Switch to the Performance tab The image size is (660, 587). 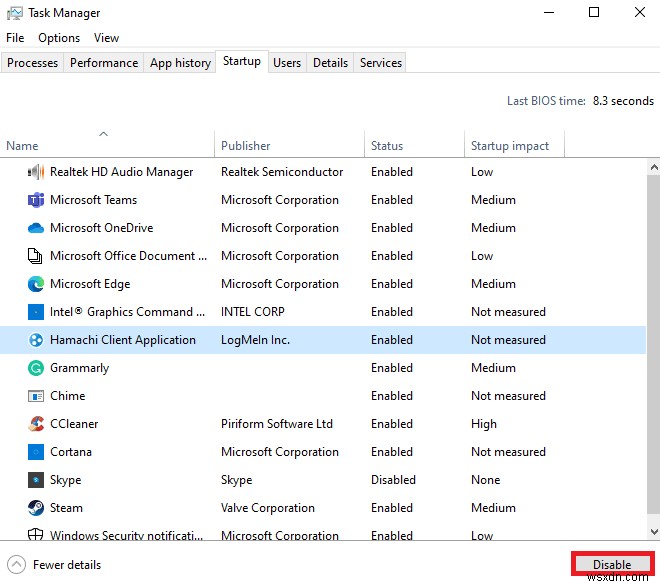click(x=104, y=63)
